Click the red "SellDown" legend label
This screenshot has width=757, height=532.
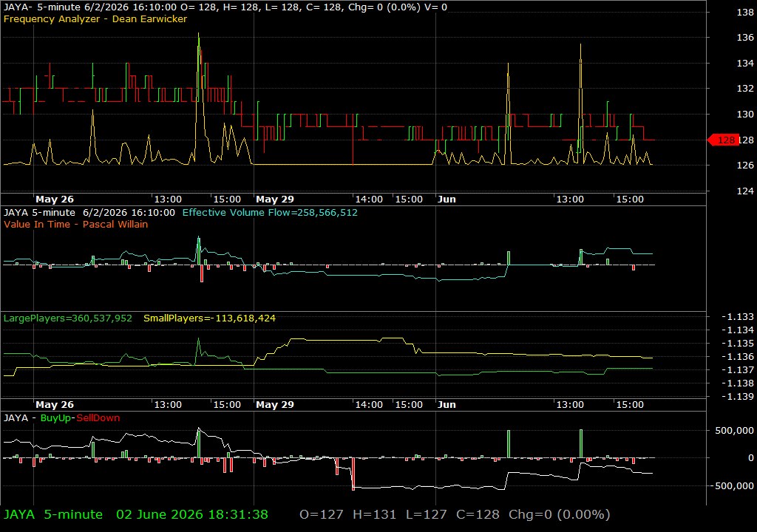[98, 418]
